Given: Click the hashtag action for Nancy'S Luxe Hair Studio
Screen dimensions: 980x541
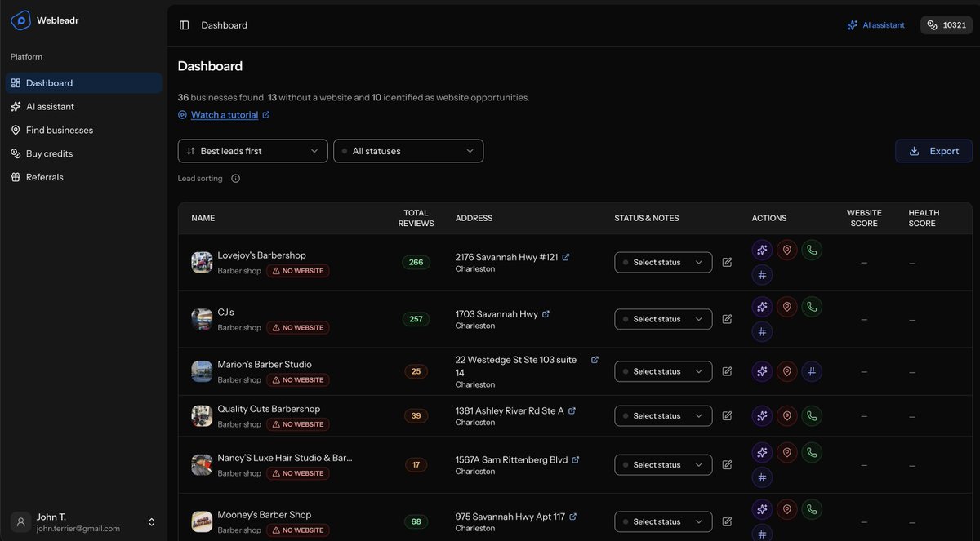Looking at the screenshot, I should tap(762, 477).
